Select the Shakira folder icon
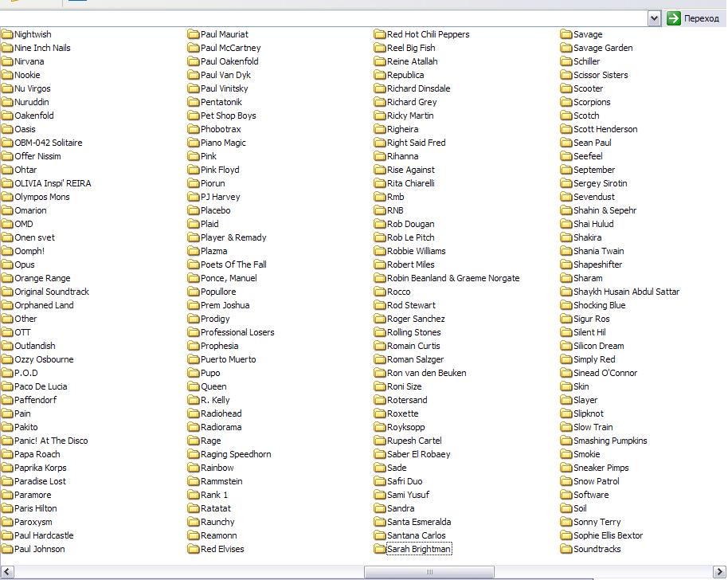This screenshot has width=728, height=580. 566,237
